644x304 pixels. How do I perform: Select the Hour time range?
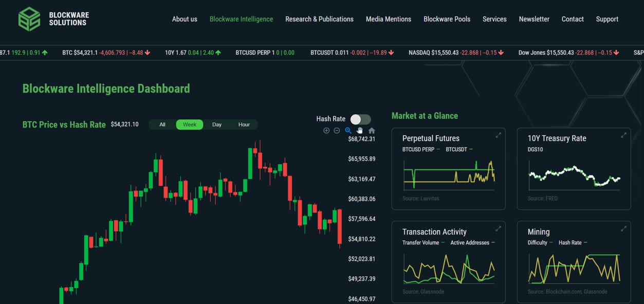click(x=244, y=124)
